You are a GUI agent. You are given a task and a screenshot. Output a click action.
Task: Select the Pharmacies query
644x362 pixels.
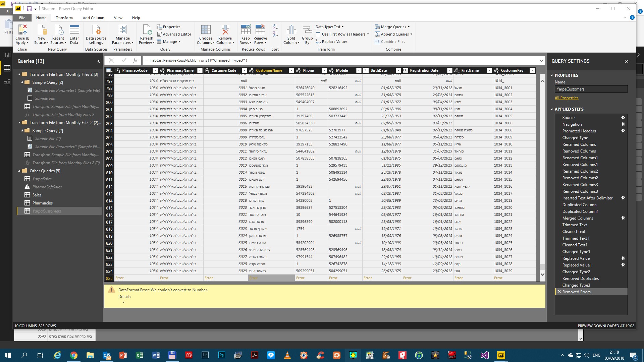42,203
